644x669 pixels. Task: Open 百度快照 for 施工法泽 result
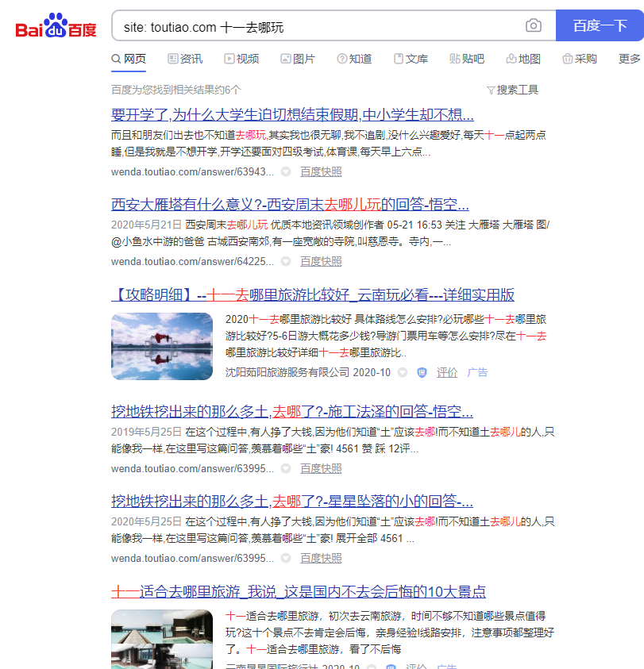[x=321, y=469]
